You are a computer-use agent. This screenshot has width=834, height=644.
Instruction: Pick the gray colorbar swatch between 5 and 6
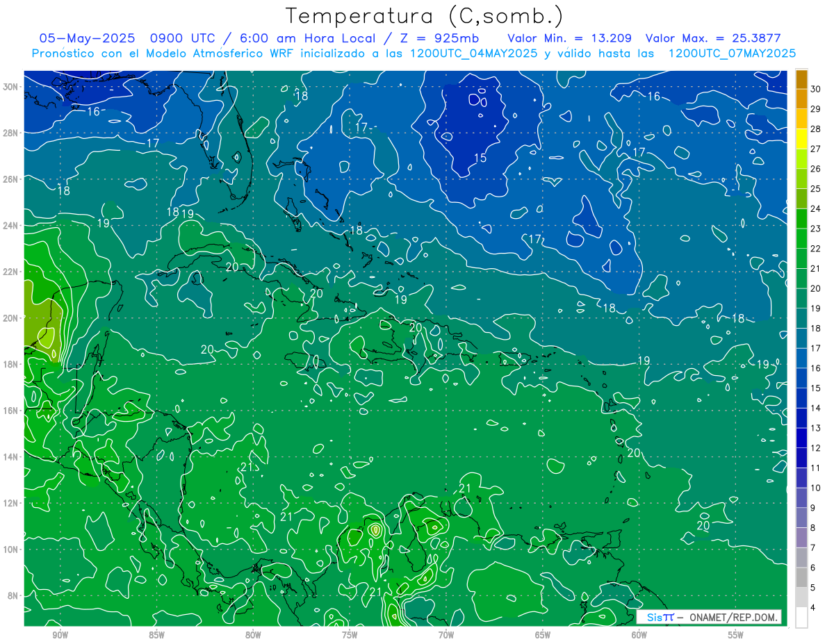coord(801,577)
